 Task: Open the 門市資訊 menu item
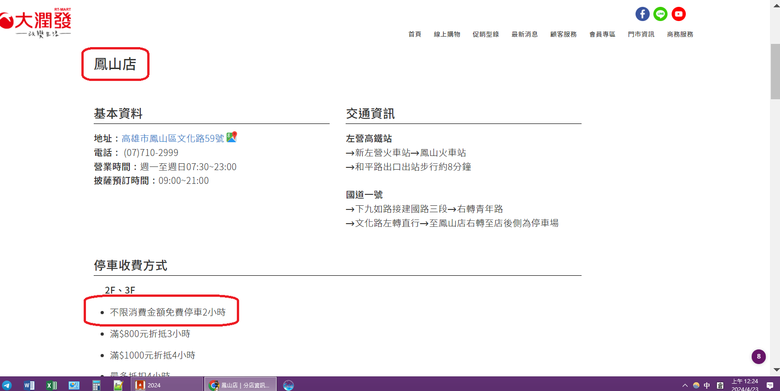[x=641, y=34]
